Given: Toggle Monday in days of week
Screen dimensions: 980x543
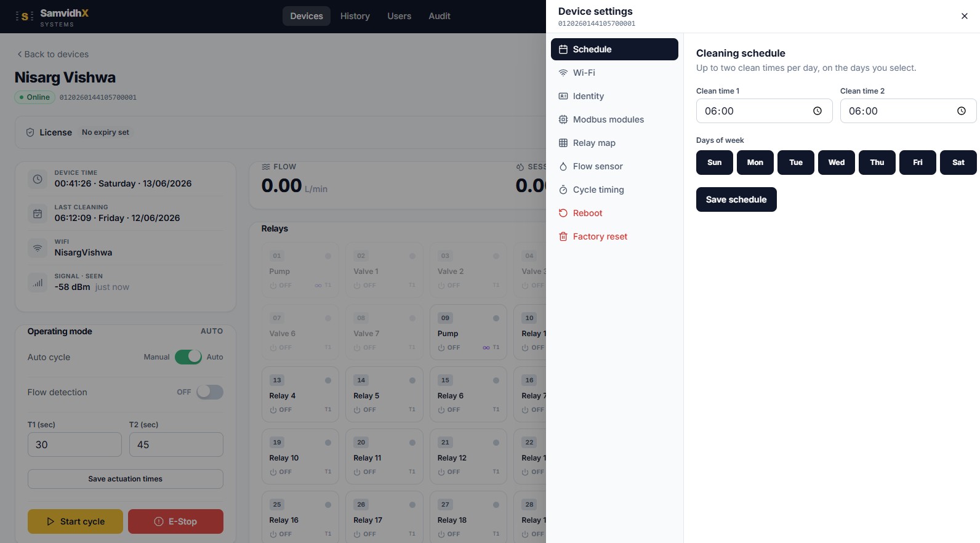Looking at the screenshot, I should [x=755, y=163].
